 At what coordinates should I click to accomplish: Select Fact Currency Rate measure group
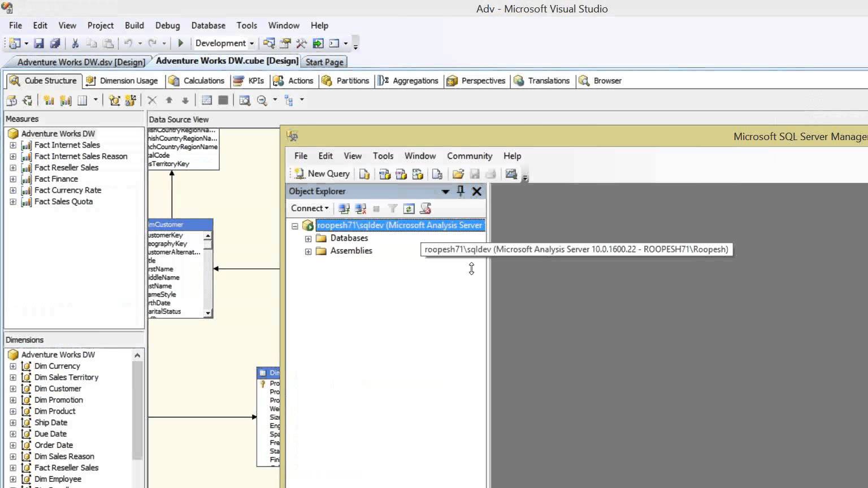68,190
